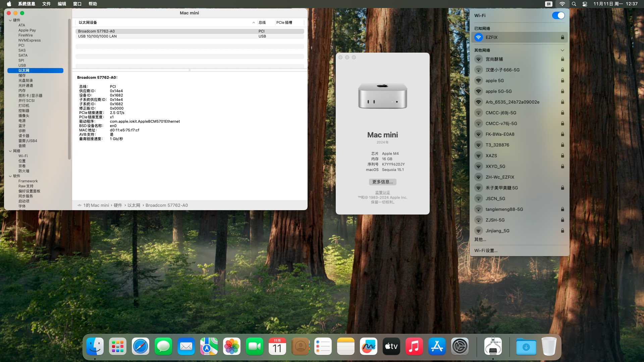Open the Trash in Dock

coord(549,346)
